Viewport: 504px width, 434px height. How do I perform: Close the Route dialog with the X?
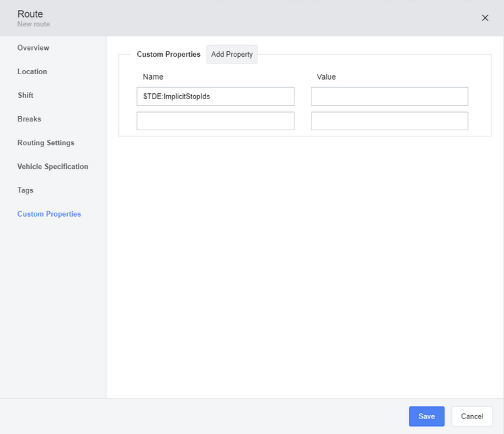pyautogui.click(x=484, y=18)
